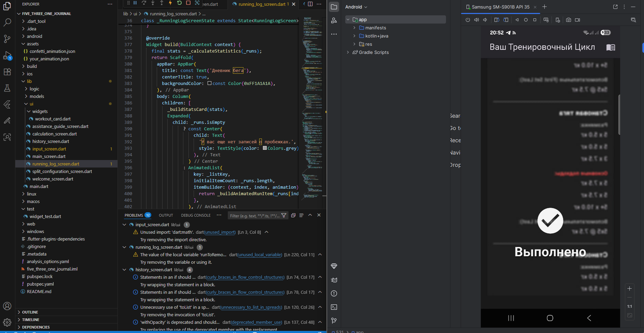The height and width of the screenshot is (333, 644).
Task: Trigger Flutter Hot Reload lightning icon
Action: tap(170, 3)
